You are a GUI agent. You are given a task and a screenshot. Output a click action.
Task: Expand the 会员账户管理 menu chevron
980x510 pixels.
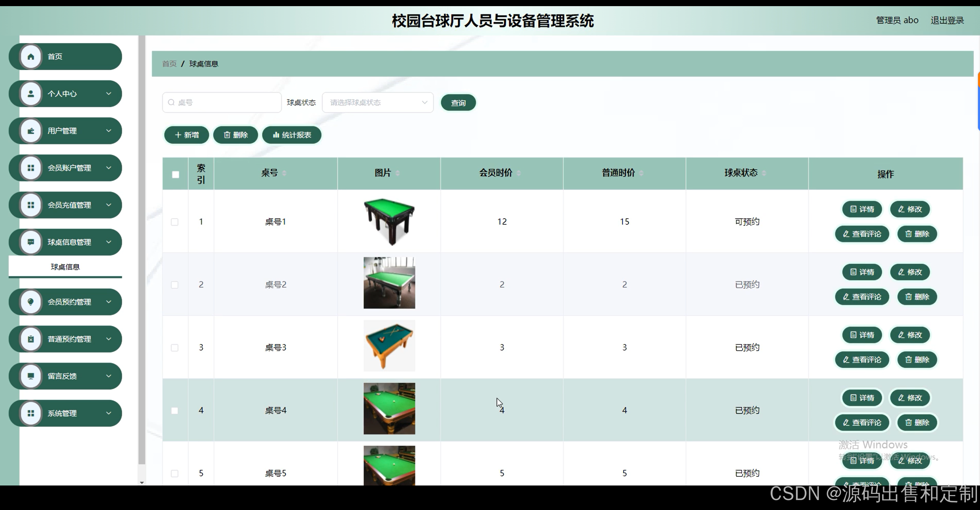[109, 168]
